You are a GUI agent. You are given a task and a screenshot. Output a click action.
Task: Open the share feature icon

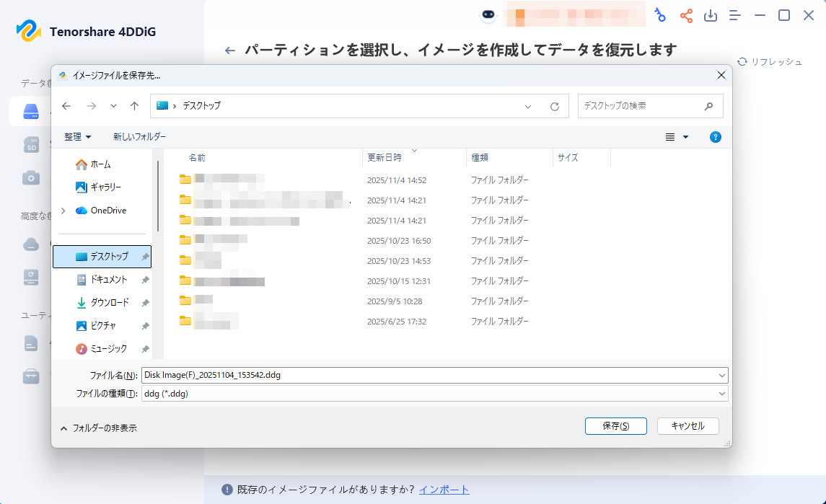tap(686, 14)
